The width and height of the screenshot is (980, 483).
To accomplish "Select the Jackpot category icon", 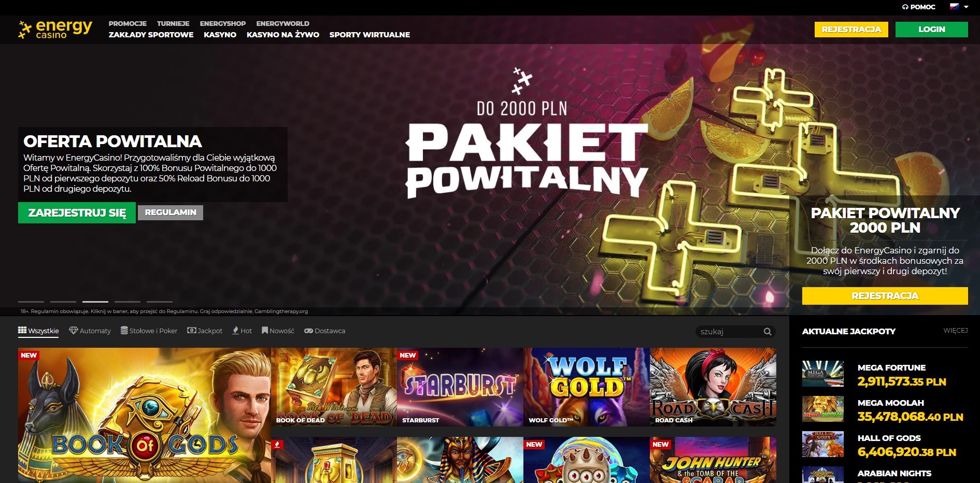I will coord(191,331).
